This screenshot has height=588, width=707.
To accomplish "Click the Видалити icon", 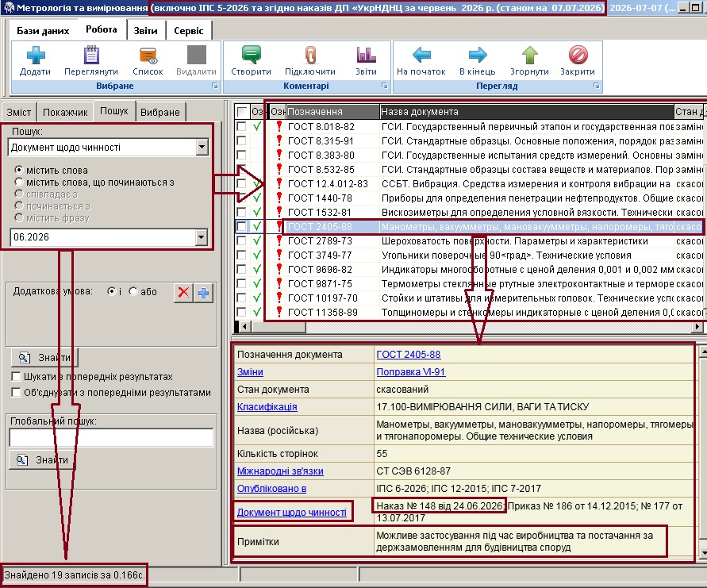I will [197, 55].
